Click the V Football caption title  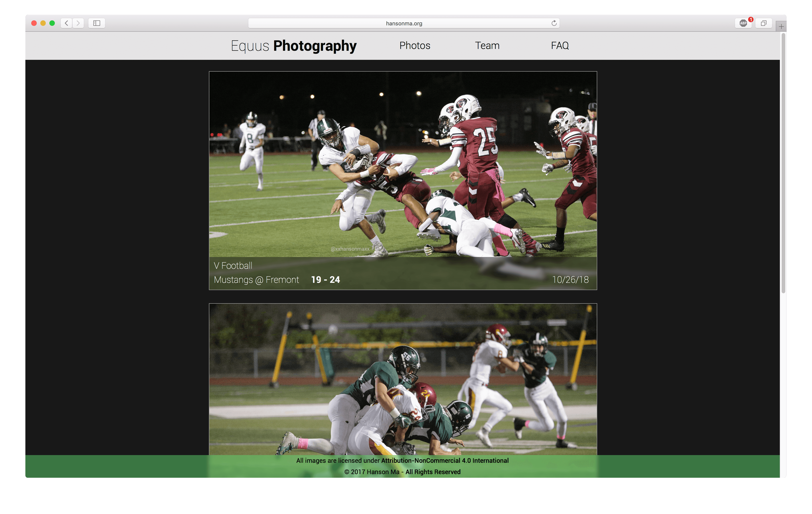233,266
